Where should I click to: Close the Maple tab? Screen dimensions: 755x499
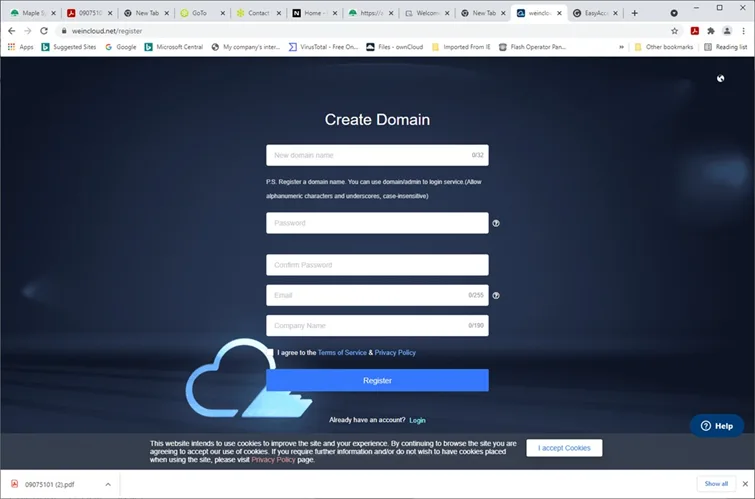pos(53,13)
